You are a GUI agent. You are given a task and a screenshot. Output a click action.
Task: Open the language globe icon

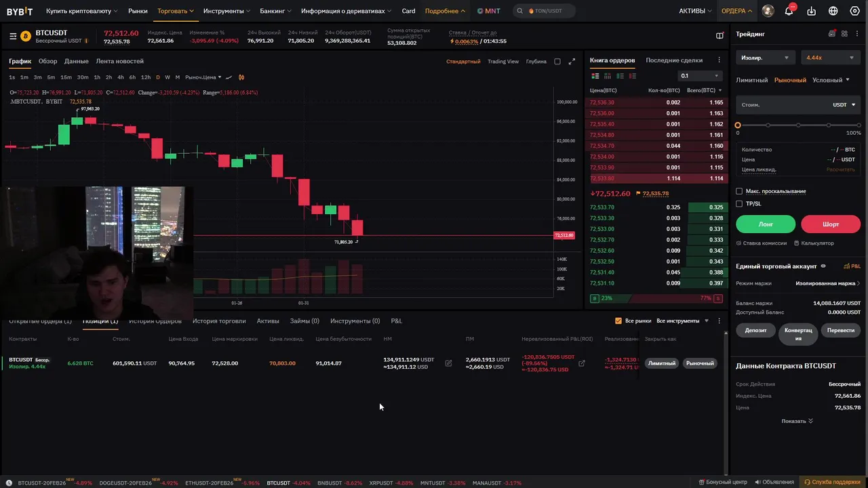(833, 11)
